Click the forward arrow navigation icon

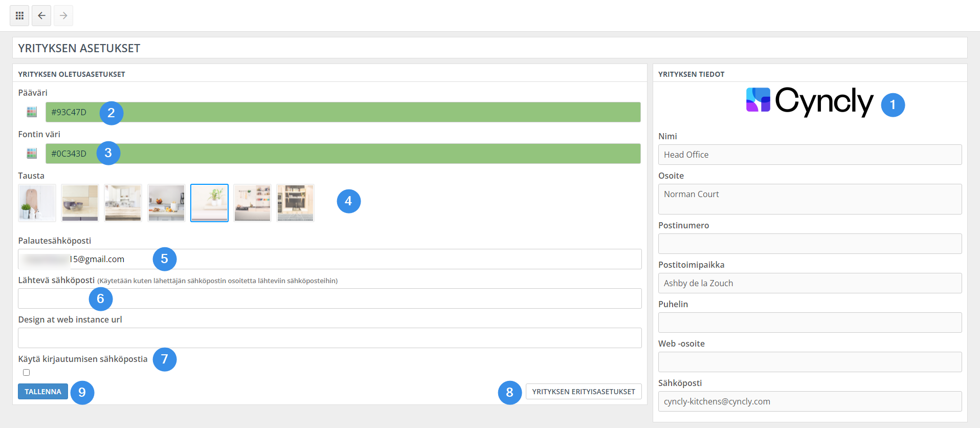coord(63,16)
